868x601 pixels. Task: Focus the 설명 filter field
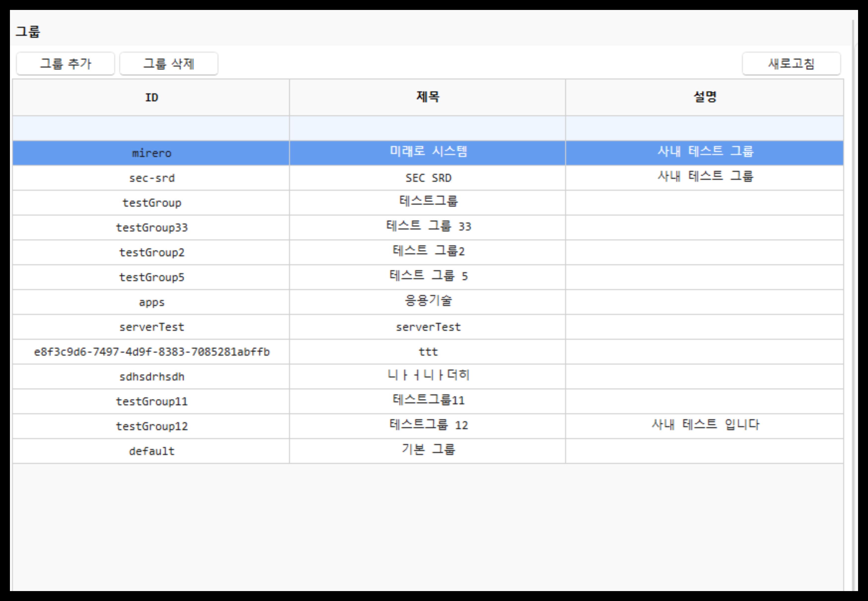(705, 128)
